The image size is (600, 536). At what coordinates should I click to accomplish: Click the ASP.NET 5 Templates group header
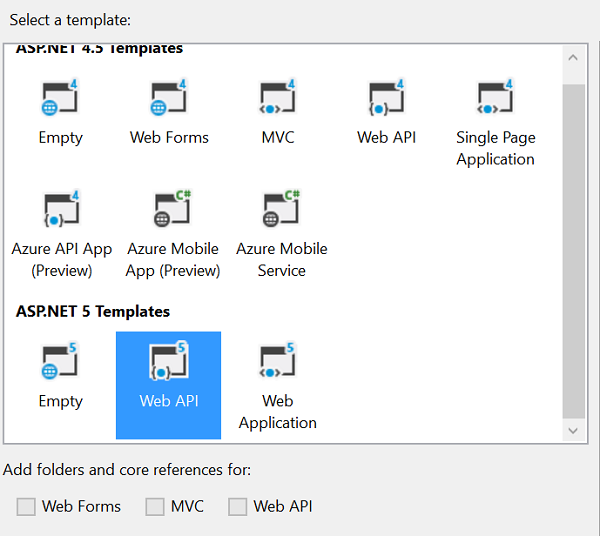click(93, 312)
